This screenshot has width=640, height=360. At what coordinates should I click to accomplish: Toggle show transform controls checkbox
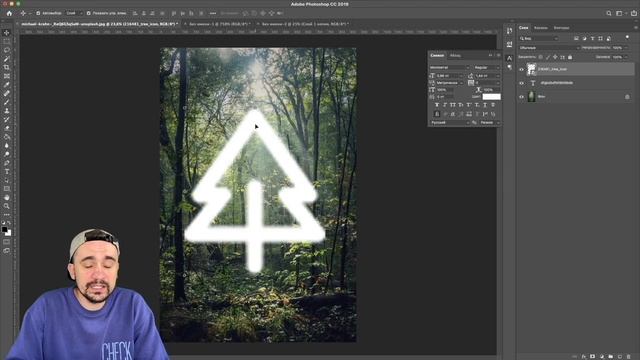(x=89, y=13)
